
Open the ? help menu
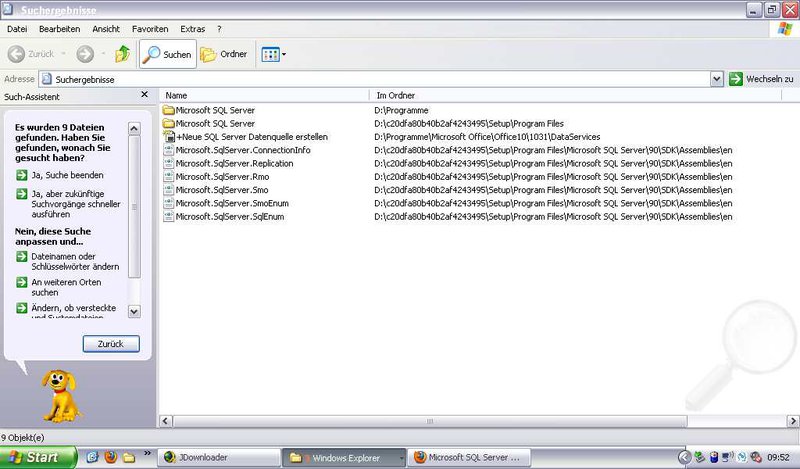pyautogui.click(x=219, y=29)
